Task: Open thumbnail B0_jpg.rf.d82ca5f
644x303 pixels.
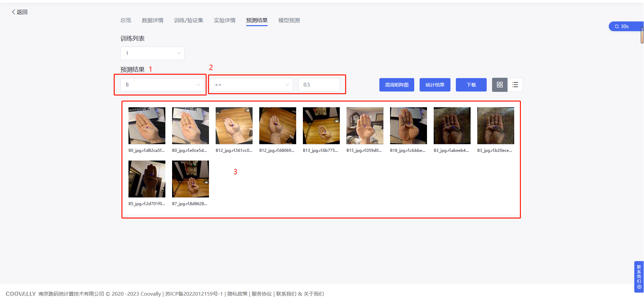Action: (x=147, y=126)
